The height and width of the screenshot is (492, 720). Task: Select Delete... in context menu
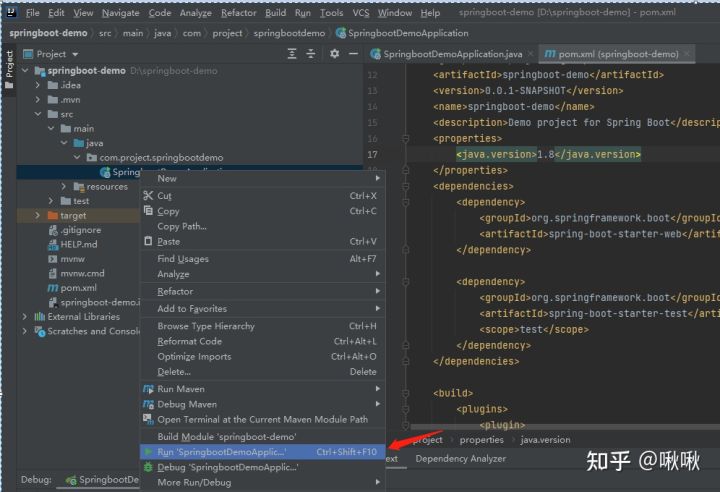(x=262, y=372)
